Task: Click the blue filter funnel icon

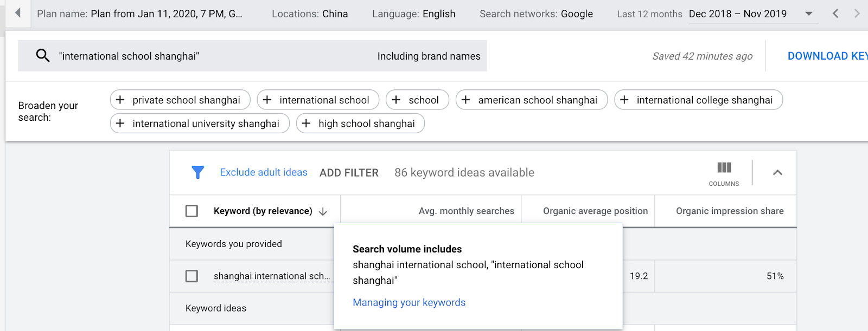Action: [198, 172]
